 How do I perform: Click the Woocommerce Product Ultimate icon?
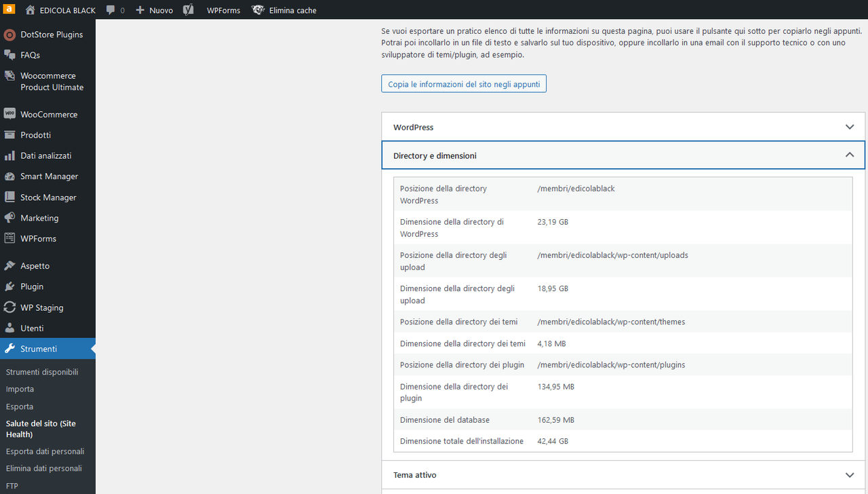click(x=9, y=76)
